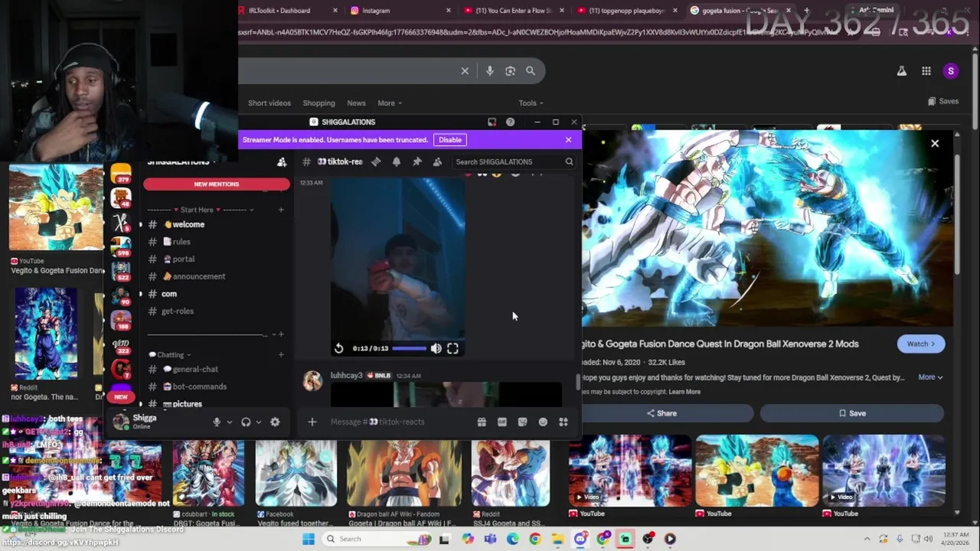Open the GIF picker in Discord
This screenshot has height=551, width=980.
pyautogui.click(x=502, y=422)
